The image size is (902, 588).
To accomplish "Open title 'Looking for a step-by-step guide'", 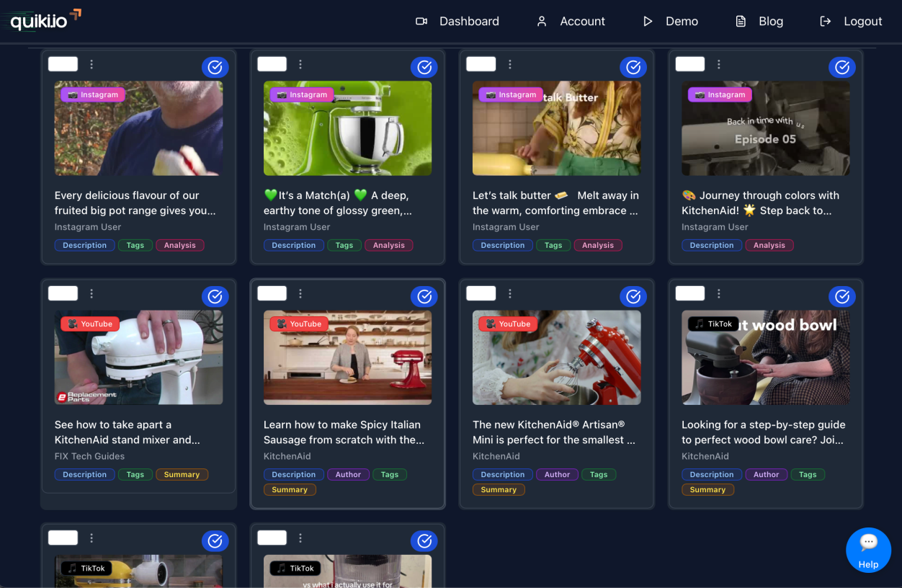I will click(x=764, y=432).
